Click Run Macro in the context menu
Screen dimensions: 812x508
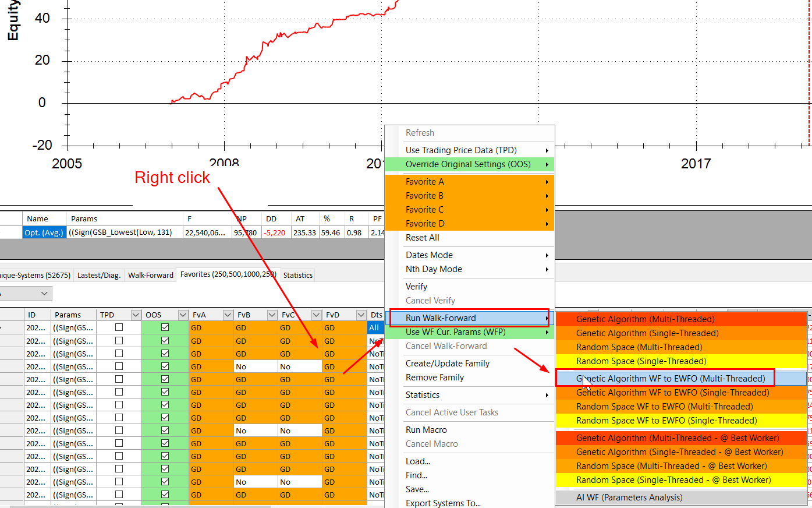click(x=426, y=430)
